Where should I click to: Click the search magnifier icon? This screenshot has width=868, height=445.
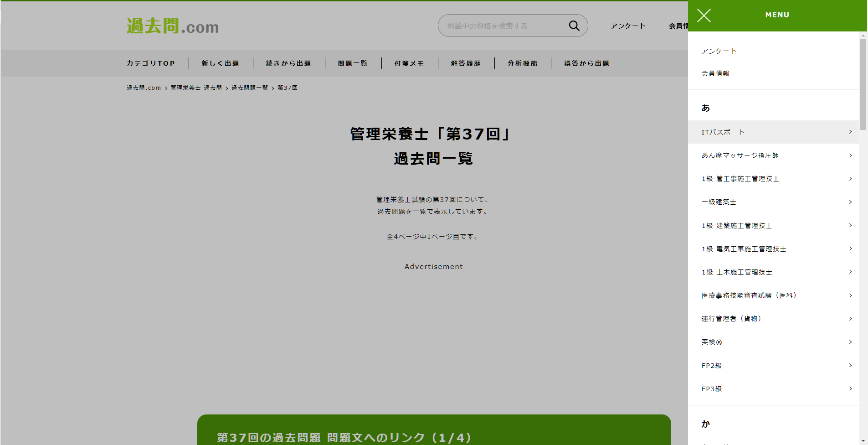pyautogui.click(x=574, y=26)
